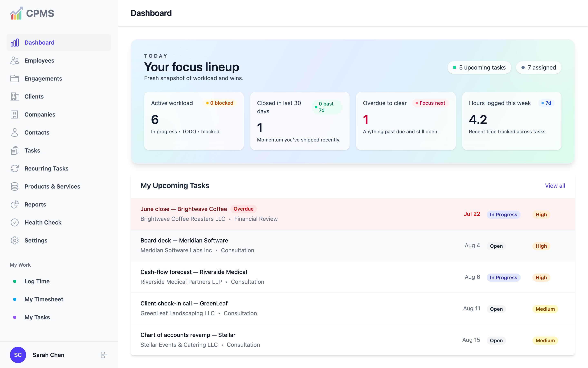Open the Reports section

coord(59,205)
